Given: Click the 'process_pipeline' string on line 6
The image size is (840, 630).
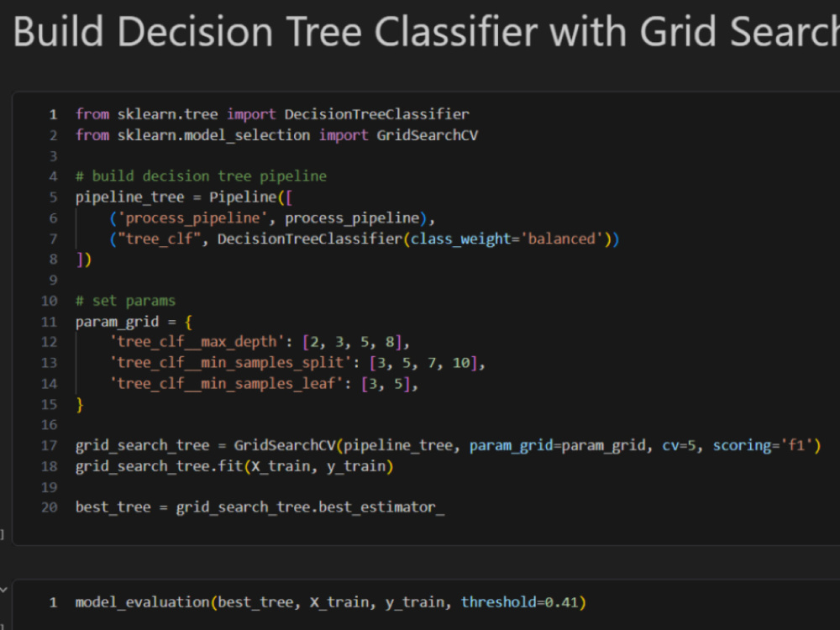Looking at the screenshot, I should click(192, 218).
